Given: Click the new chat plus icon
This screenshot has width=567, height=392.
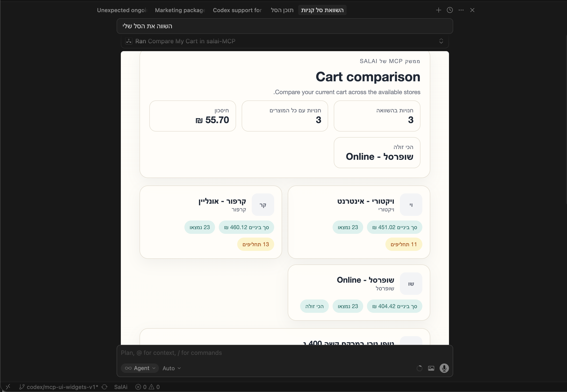Looking at the screenshot, I should (x=438, y=10).
